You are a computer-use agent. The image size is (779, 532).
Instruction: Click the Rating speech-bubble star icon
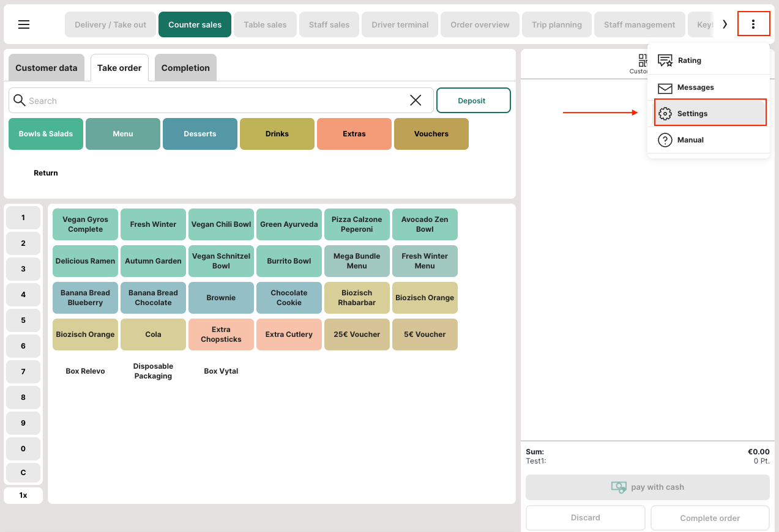coord(665,61)
